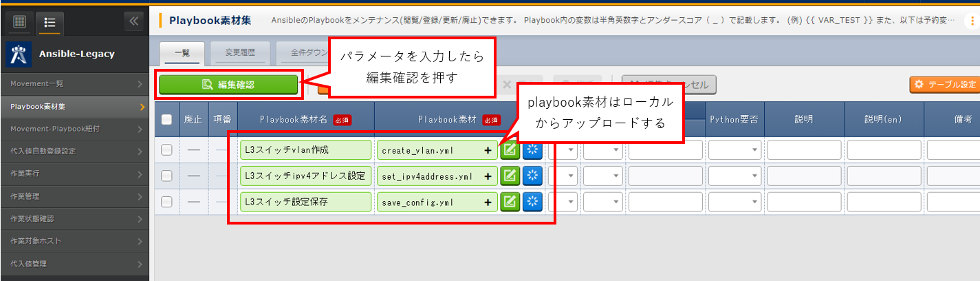Click 説明(en) input in create_vlan.yml row
The image size is (980, 281).
click(x=884, y=150)
